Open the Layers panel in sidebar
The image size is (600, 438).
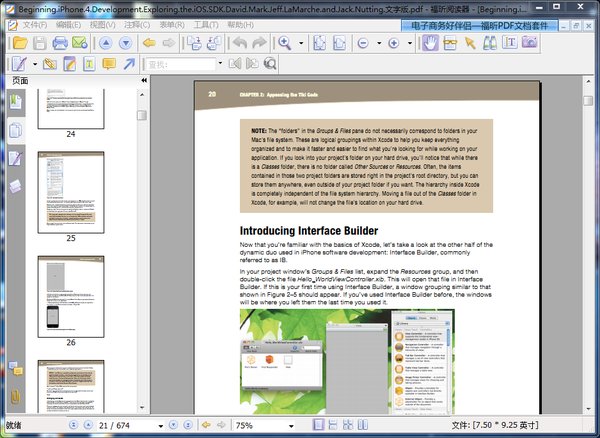coord(16,187)
